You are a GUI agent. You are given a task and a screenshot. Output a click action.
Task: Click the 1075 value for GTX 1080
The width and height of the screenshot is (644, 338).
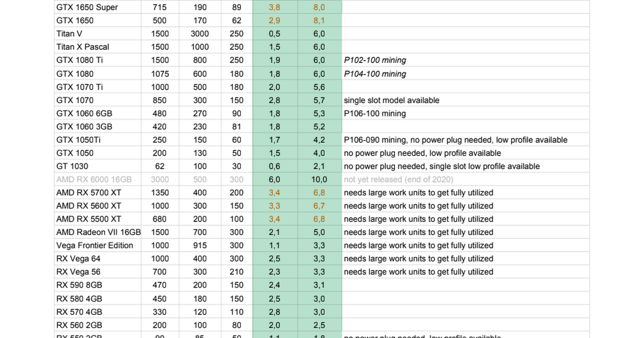(x=160, y=74)
